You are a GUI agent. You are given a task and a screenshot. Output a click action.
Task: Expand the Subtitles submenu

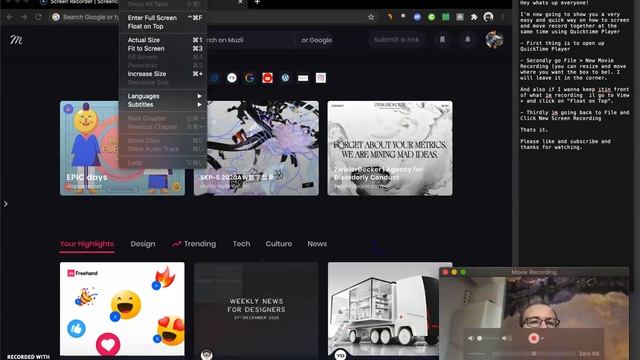coord(164,104)
